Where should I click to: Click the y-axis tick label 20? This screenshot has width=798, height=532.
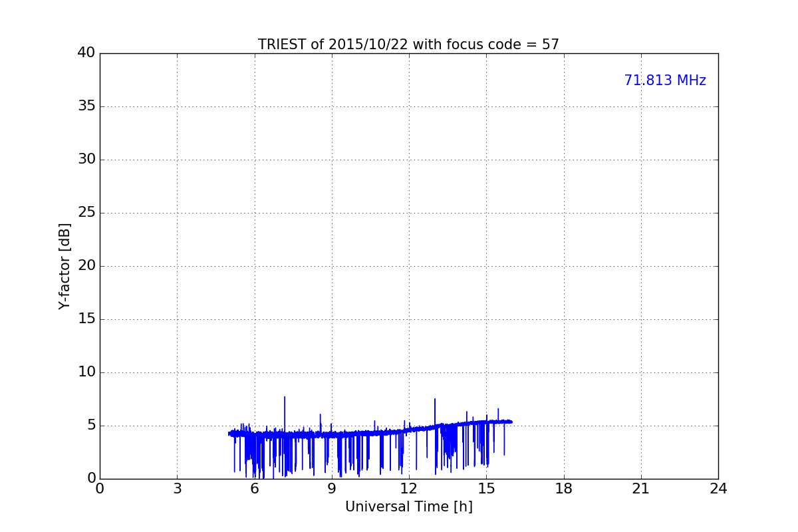point(86,266)
